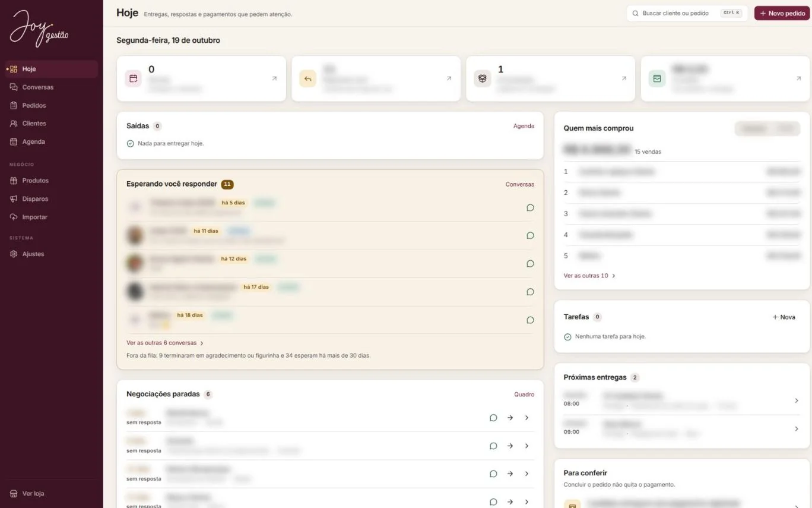This screenshot has width=812, height=508.
Task: Open the 09:00 delivery chevron
Action: pyautogui.click(x=797, y=429)
